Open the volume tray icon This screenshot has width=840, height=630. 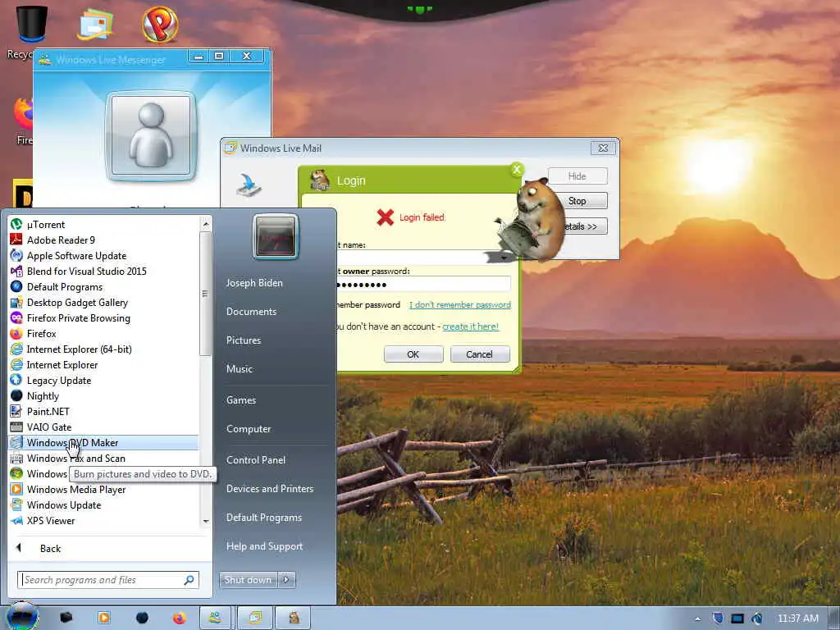click(756, 619)
